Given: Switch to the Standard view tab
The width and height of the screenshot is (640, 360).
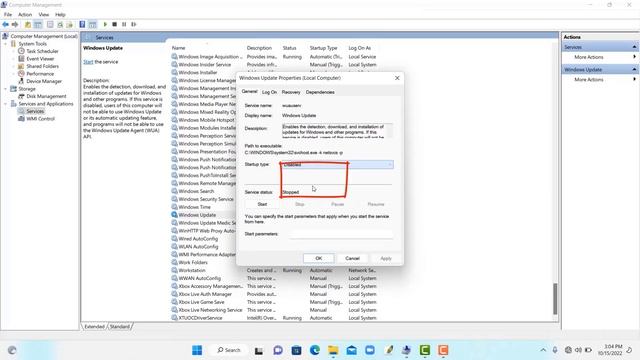Looking at the screenshot, I should pyautogui.click(x=120, y=327).
